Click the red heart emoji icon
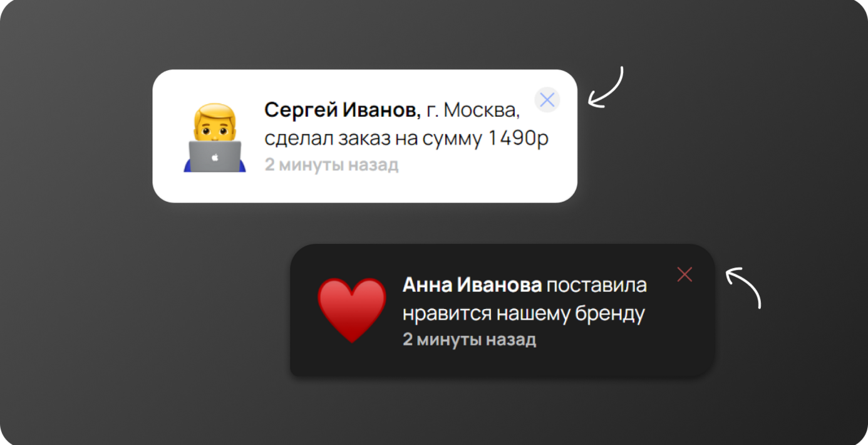 (352, 310)
